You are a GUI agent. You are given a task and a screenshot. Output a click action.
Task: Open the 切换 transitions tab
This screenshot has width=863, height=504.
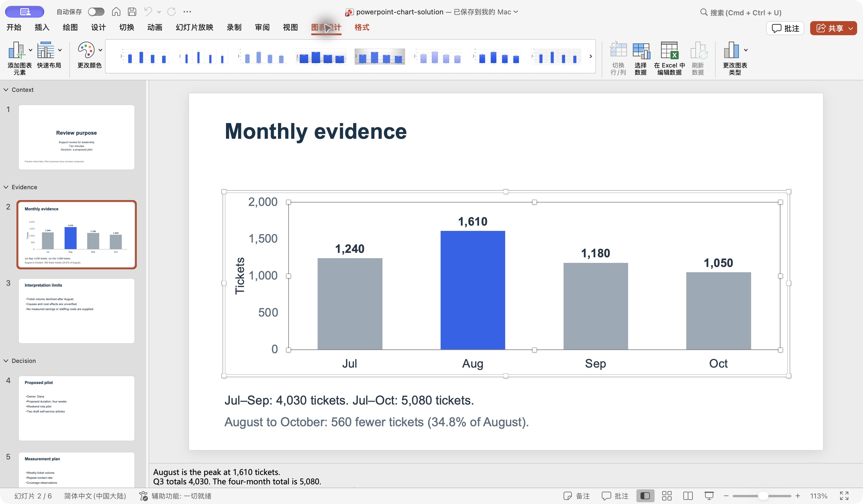click(x=126, y=27)
